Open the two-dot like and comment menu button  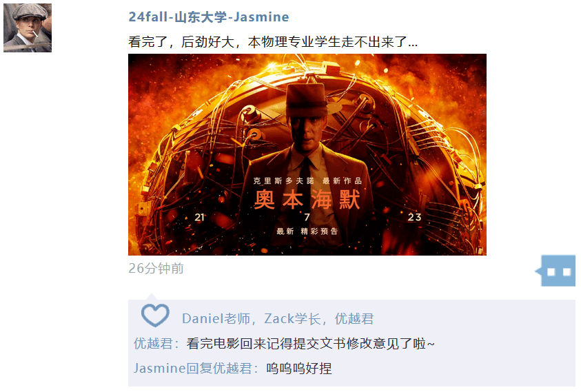pos(558,271)
